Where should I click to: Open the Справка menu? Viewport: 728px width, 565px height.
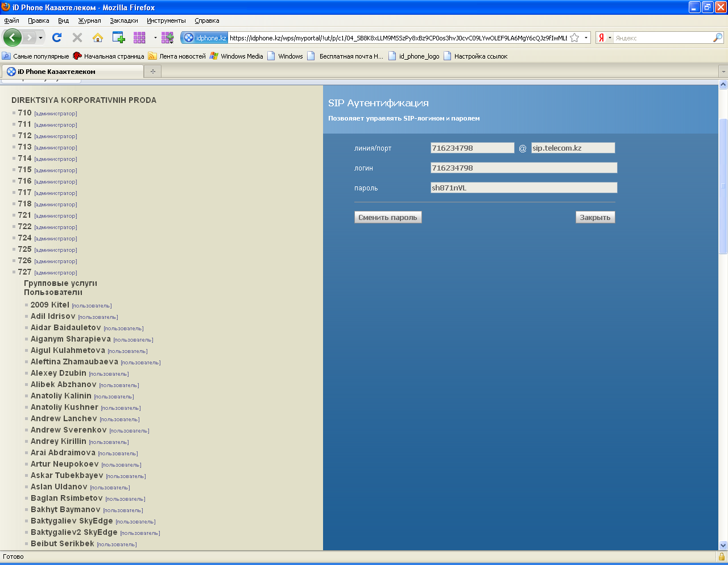pos(207,20)
